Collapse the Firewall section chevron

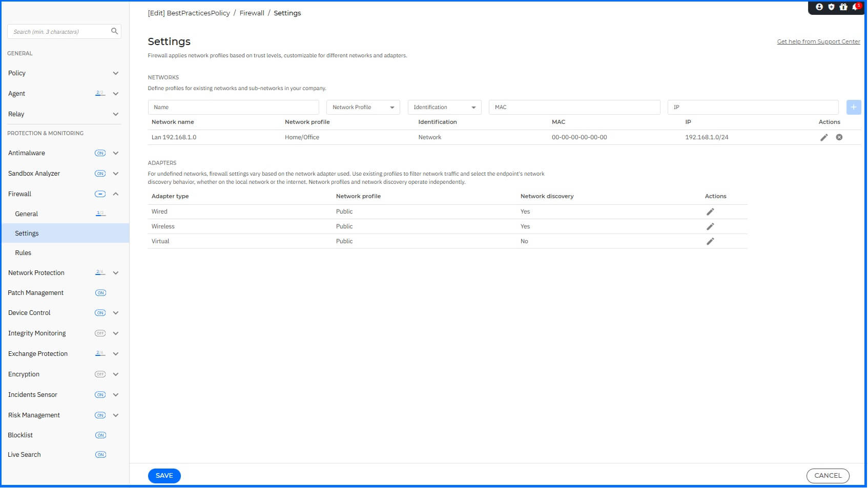click(x=116, y=194)
